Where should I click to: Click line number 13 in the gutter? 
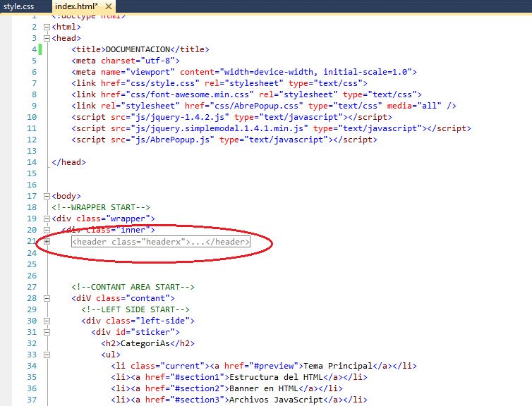(32, 151)
